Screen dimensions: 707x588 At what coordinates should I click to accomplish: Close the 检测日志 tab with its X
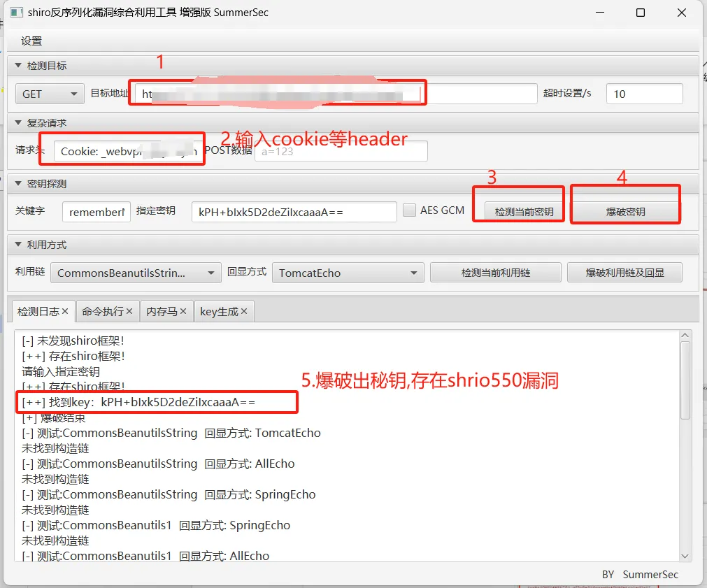65,311
